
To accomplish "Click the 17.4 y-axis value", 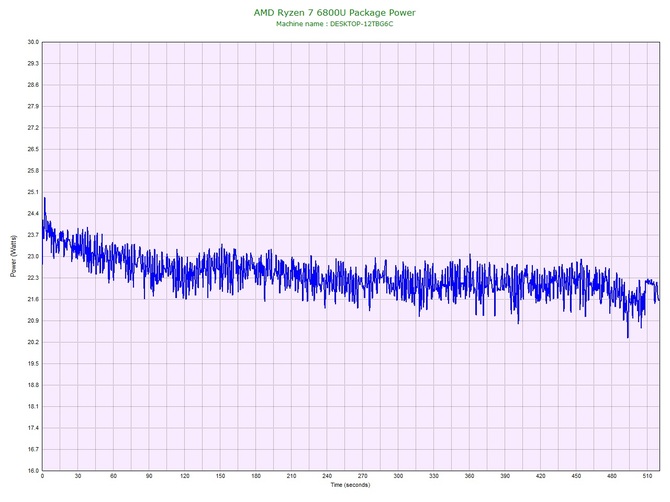I will (33, 428).
